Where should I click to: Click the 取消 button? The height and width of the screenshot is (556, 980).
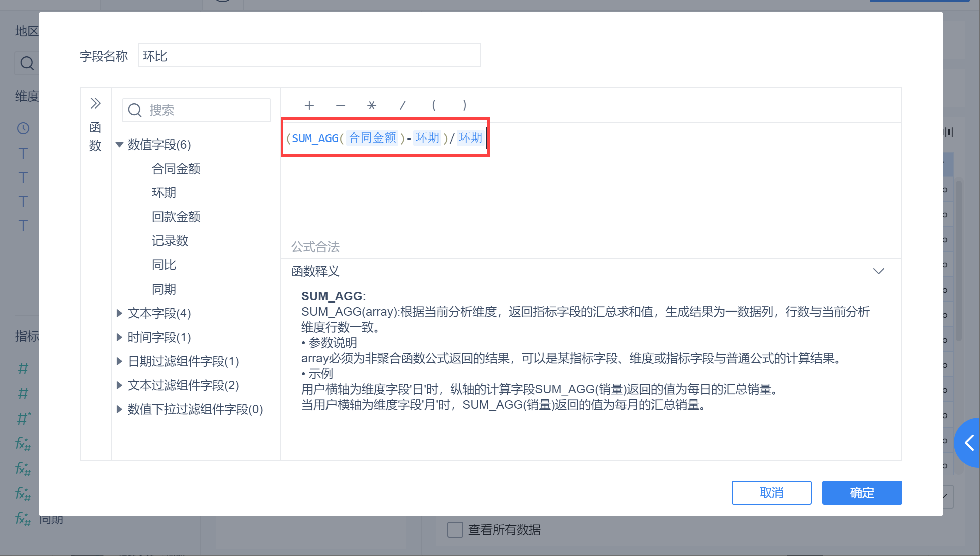coord(771,493)
